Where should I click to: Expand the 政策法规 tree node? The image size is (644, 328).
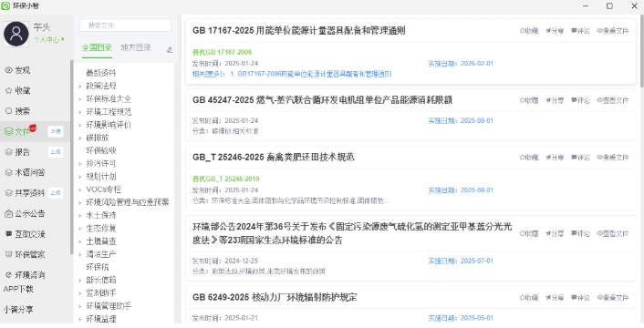[80, 86]
